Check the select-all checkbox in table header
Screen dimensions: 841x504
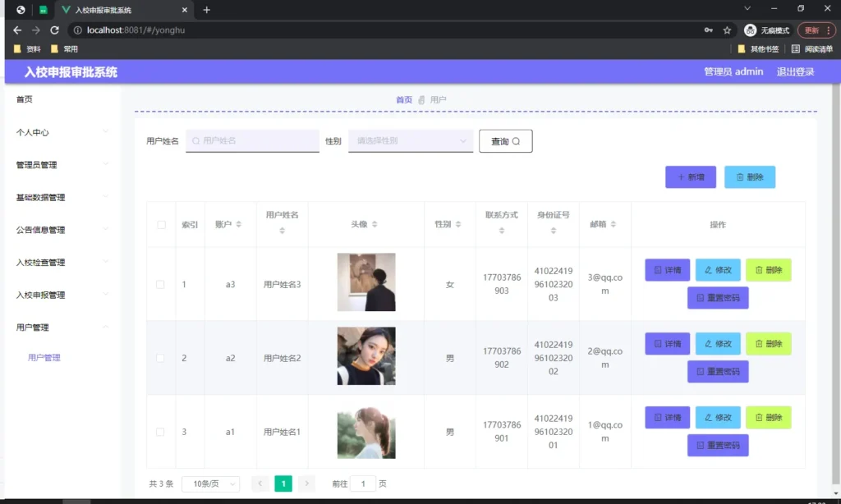(x=160, y=224)
